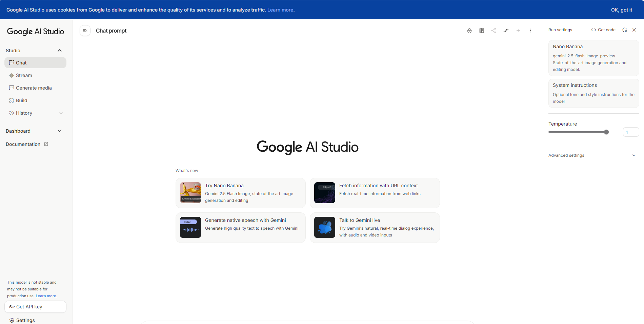This screenshot has height=324, width=644.
Task: Click the Chat prompt title
Action: coord(111,31)
